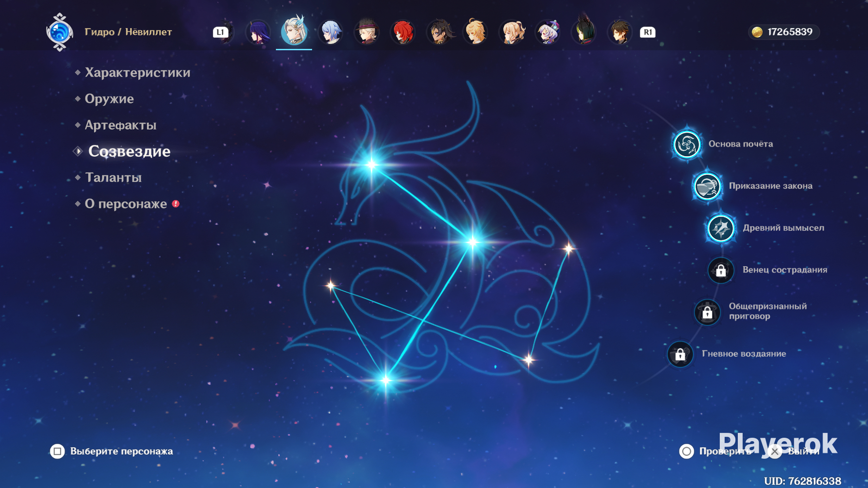Click the Венец сострадания label
868x488 pixels.
click(x=785, y=270)
